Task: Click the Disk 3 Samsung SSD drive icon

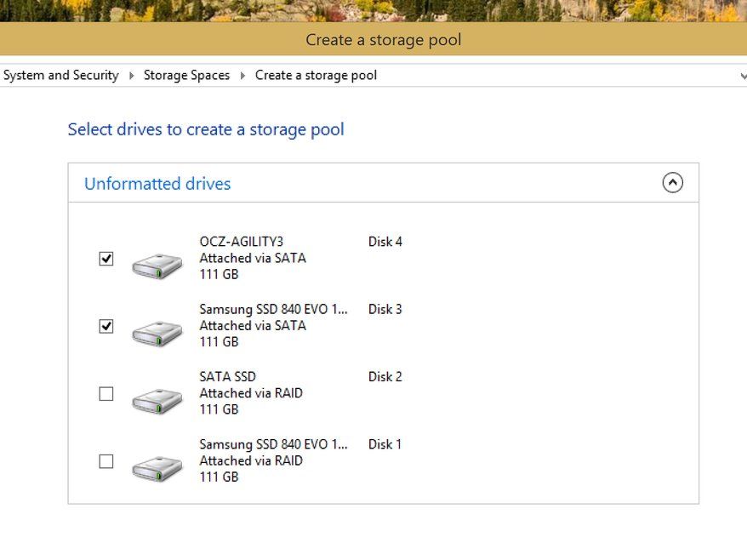Action: pos(157,332)
